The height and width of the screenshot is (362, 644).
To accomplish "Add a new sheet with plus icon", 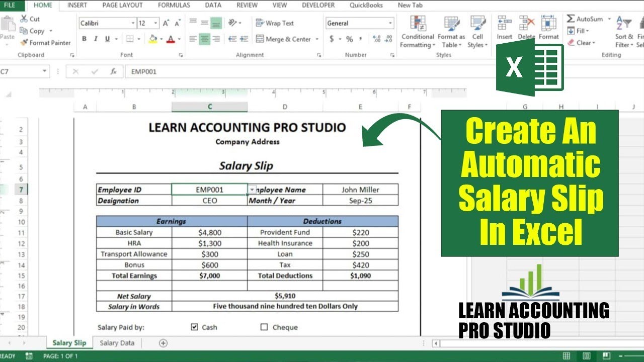I will [163, 343].
